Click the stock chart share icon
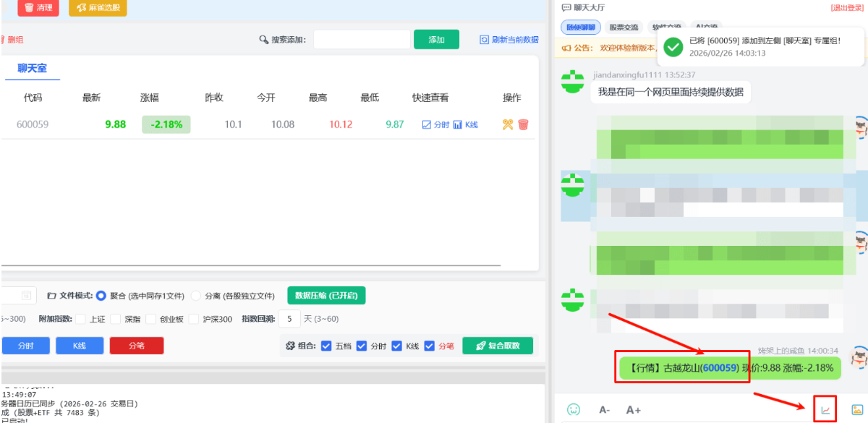This screenshot has width=868, height=423. point(825,410)
